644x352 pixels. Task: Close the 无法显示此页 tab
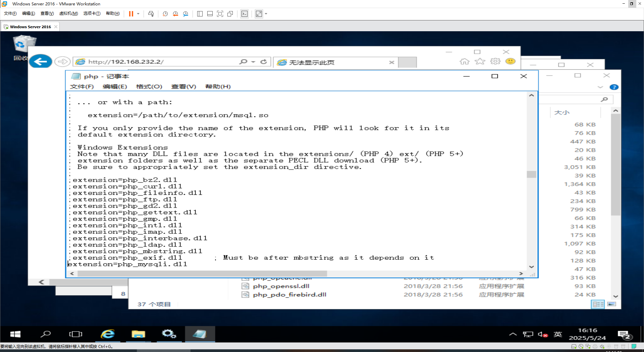[x=391, y=62]
